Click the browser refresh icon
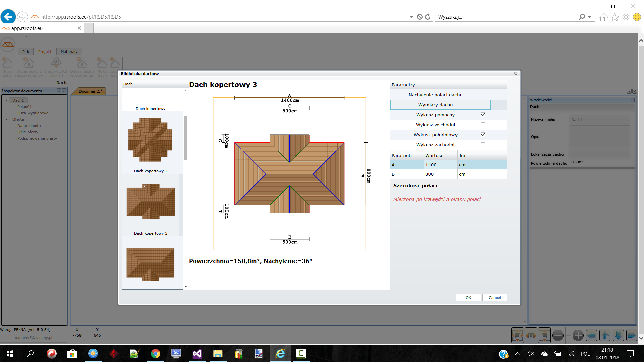 click(x=428, y=17)
